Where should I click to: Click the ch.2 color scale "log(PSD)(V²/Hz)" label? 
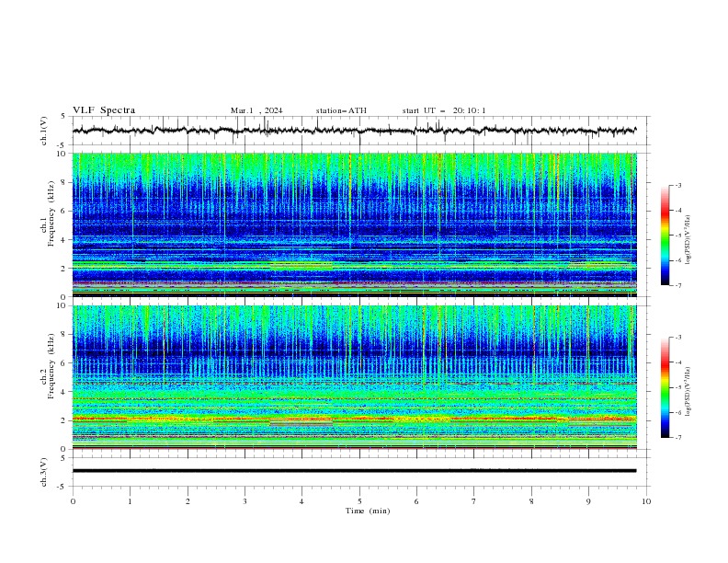[688, 392]
